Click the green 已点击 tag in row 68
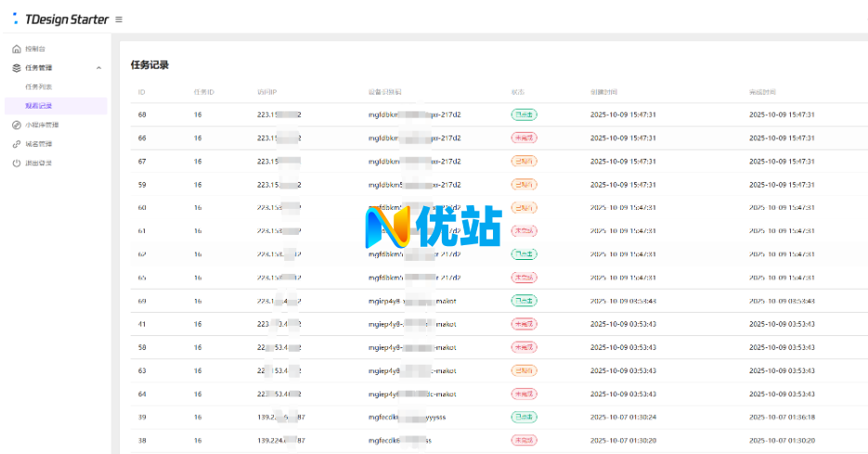The width and height of the screenshot is (868, 454). point(524,114)
